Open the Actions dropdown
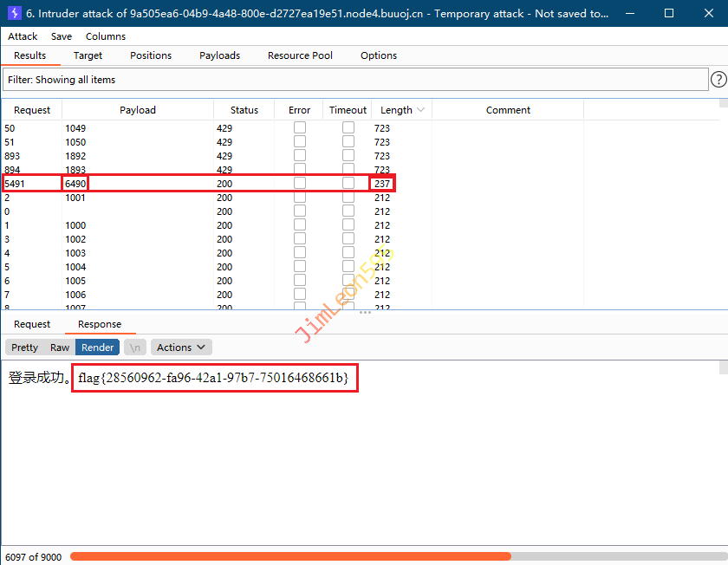Image resolution: width=728 pixels, height=565 pixels. 181,347
